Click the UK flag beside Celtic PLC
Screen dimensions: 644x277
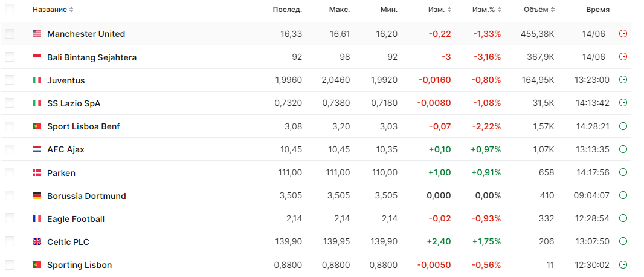click(37, 242)
